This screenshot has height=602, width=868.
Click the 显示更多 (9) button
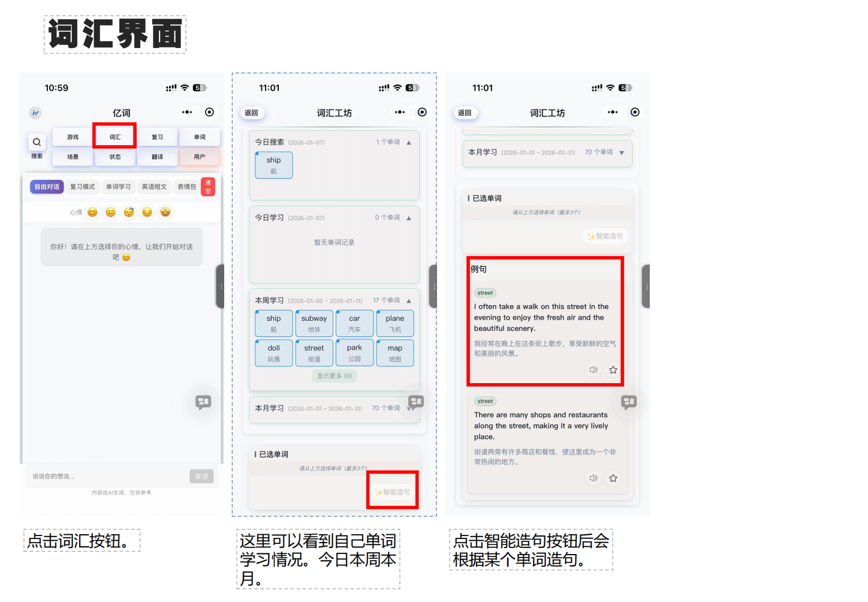tap(334, 375)
